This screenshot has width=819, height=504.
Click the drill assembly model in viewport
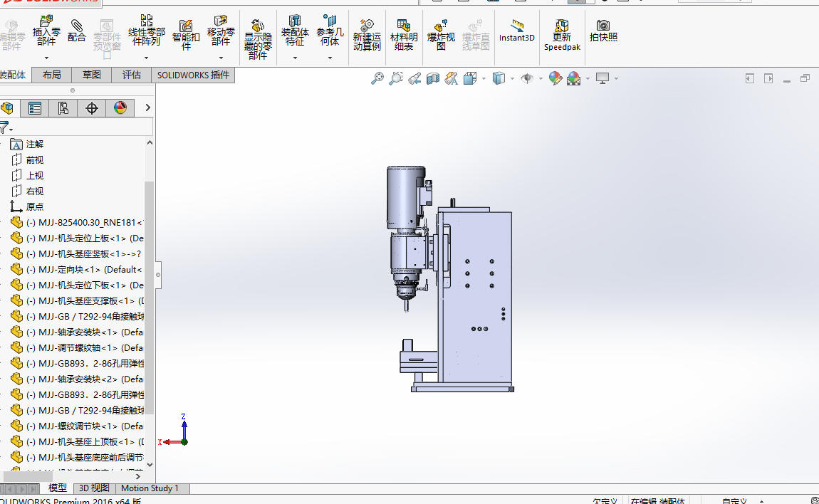tap(450, 278)
